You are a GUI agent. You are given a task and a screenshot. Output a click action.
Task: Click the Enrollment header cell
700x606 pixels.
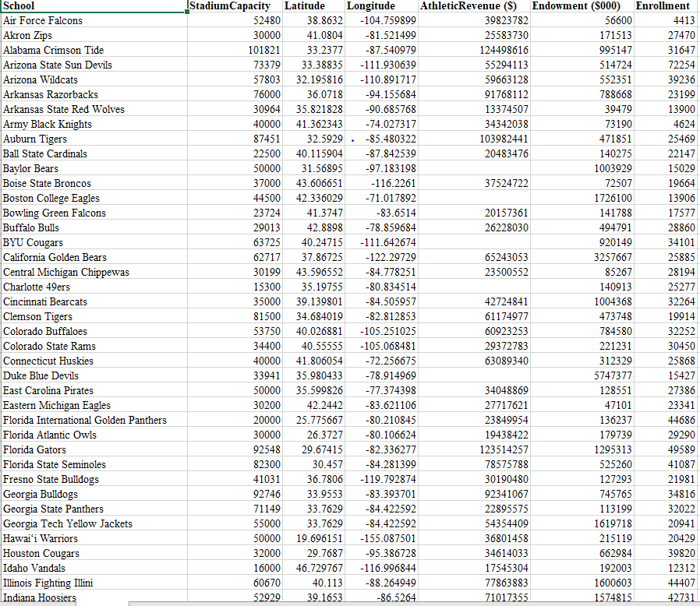tap(665, 5)
